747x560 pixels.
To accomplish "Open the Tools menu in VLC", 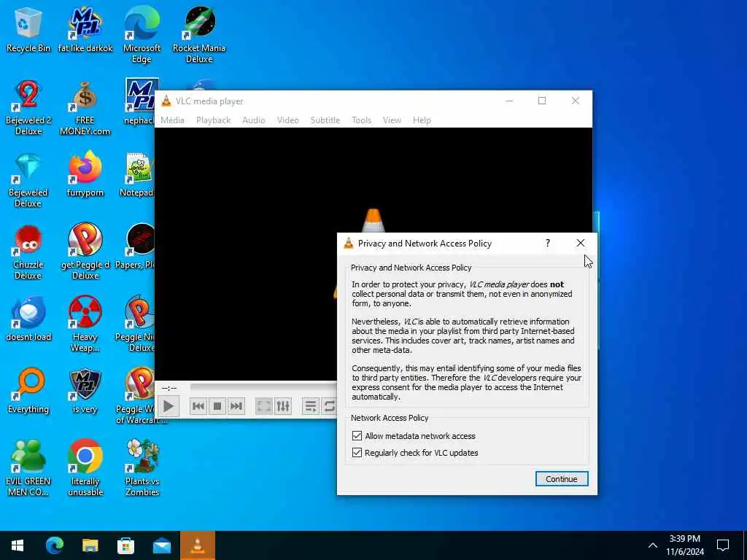I will (362, 120).
